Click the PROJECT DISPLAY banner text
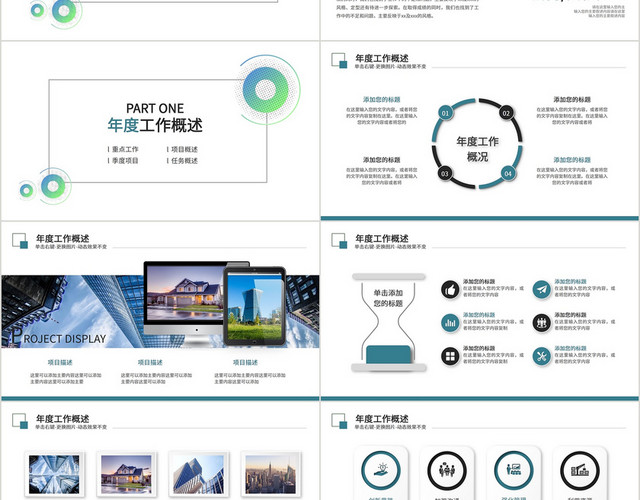 coord(58,337)
